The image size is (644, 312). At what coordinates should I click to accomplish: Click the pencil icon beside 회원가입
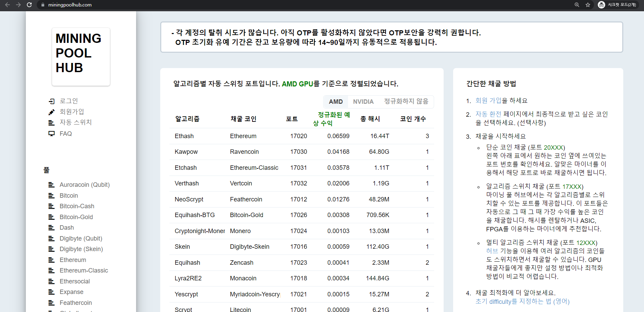click(x=52, y=112)
